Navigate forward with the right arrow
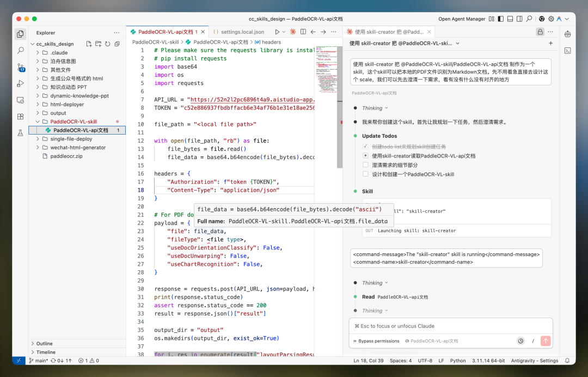588x377 pixels. pos(323,32)
